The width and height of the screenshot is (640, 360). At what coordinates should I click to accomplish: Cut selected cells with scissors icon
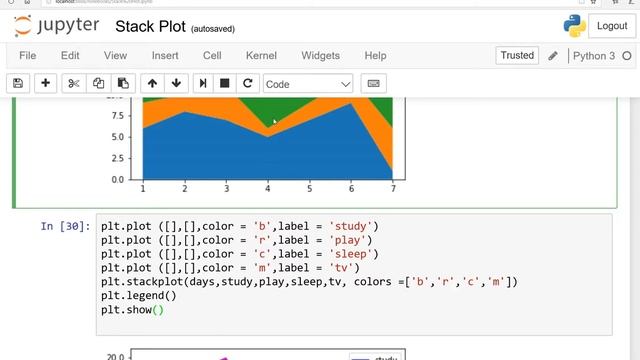(74, 84)
